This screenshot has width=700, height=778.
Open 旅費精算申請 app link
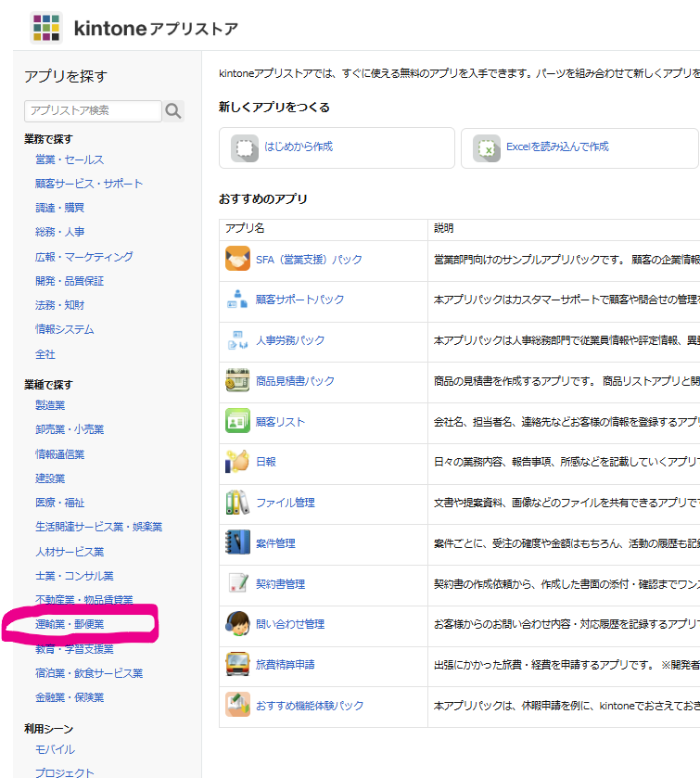click(285, 665)
